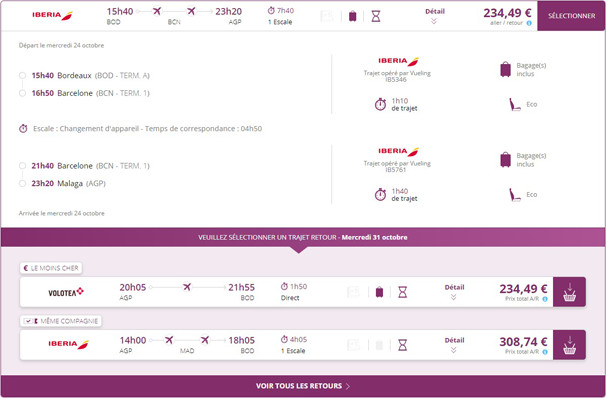Click the clock icon next to 7h40 duration
The width and height of the screenshot is (606, 398).
(271, 11)
